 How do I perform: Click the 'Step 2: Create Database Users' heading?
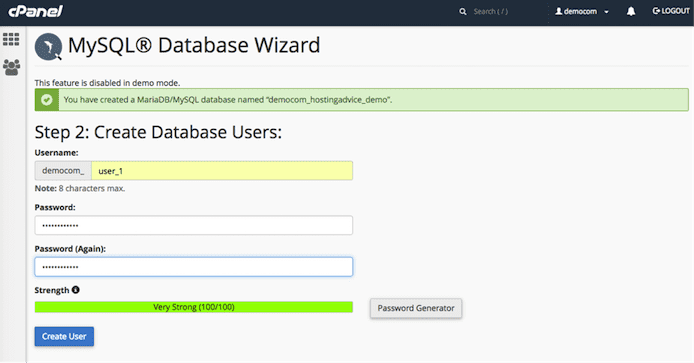(158, 132)
